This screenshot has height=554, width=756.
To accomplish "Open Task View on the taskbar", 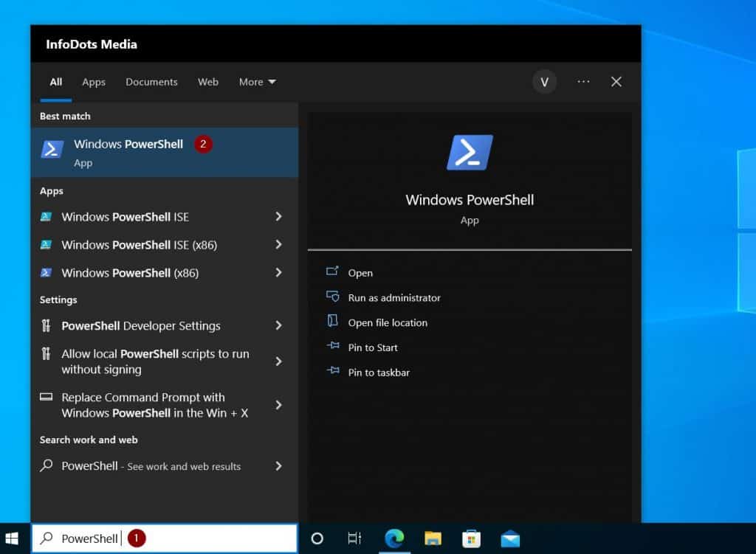I will pyautogui.click(x=354, y=539).
